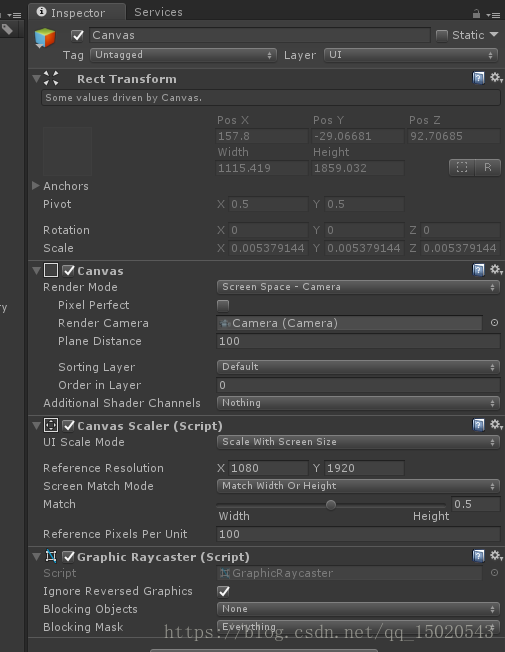Click the Render Camera object field

[349, 323]
